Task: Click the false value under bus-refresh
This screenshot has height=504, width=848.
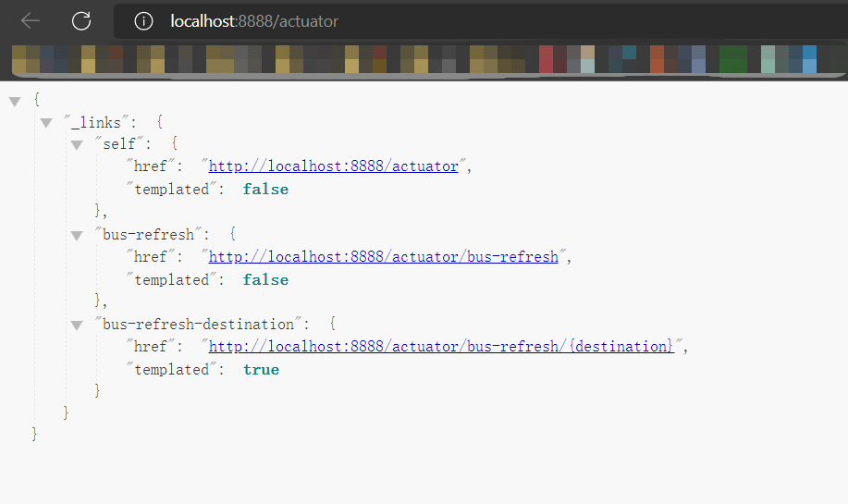Action: pos(265,280)
